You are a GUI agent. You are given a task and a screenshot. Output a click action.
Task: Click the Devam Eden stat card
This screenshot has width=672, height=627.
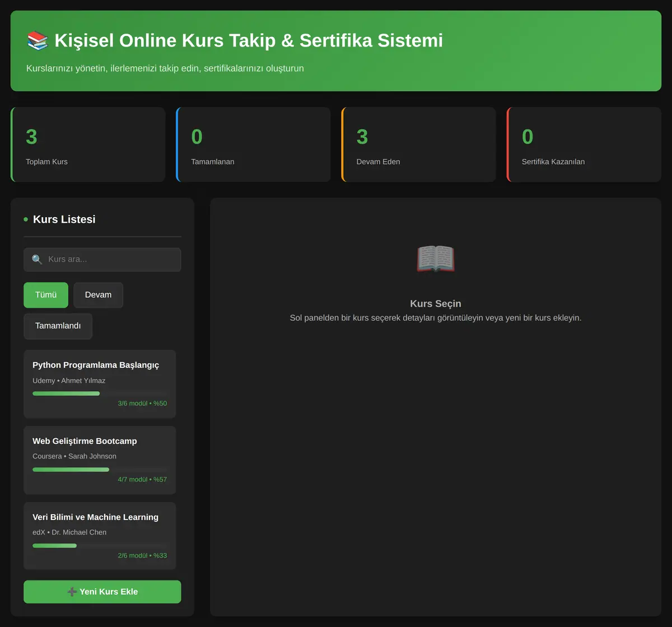418,144
